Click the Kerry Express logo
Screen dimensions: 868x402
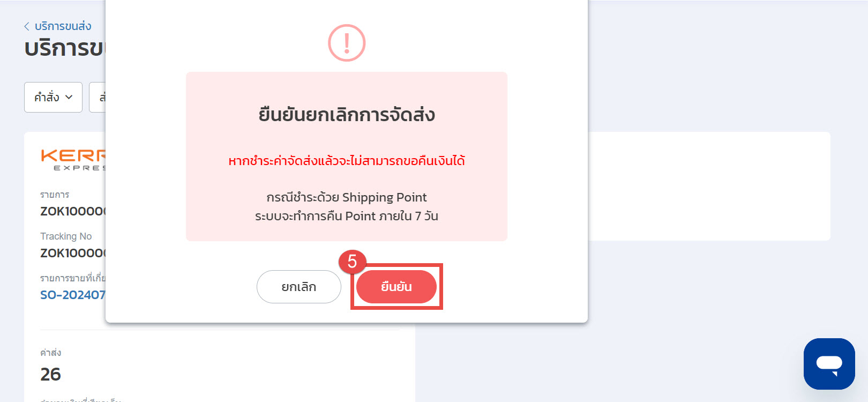(73, 160)
